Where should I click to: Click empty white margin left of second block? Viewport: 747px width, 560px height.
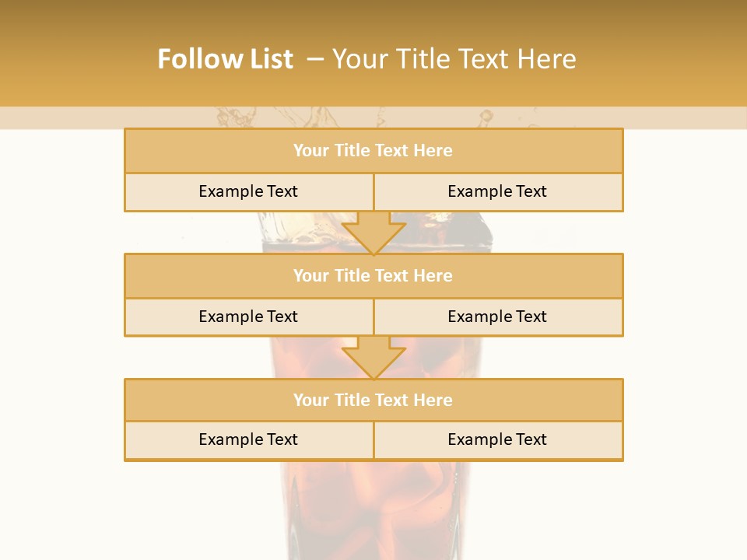[62, 296]
